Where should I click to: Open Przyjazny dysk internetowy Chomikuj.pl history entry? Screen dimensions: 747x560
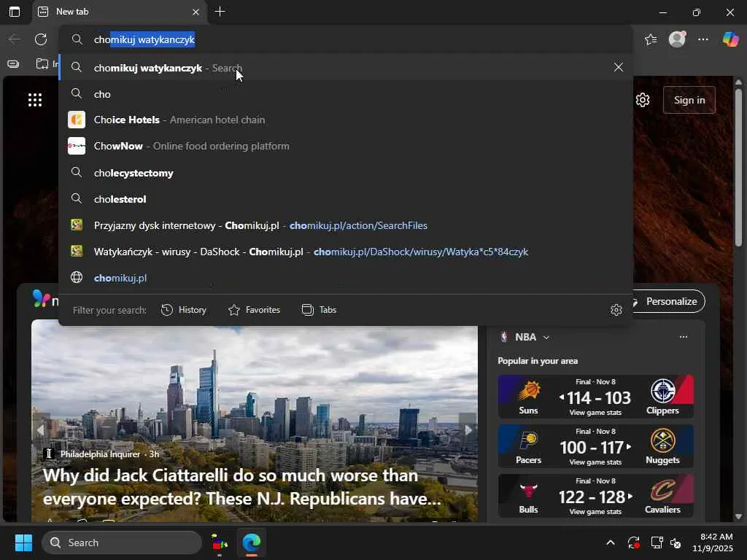pos(346,225)
